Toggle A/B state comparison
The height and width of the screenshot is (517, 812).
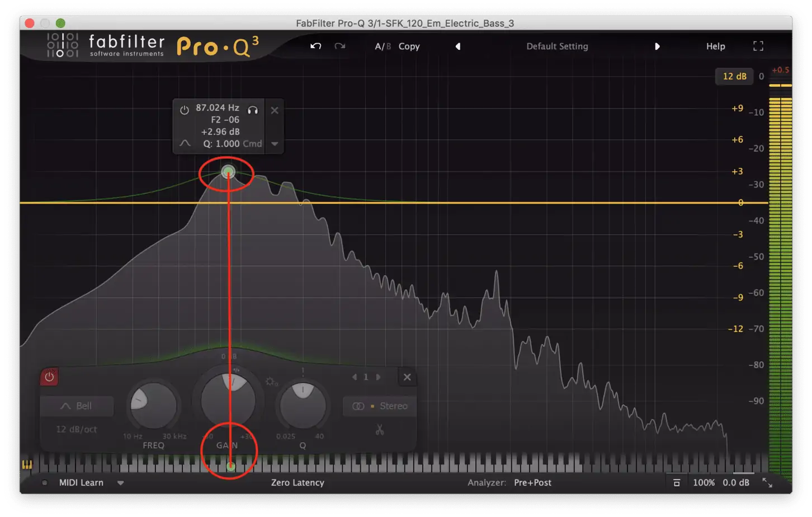[383, 46]
